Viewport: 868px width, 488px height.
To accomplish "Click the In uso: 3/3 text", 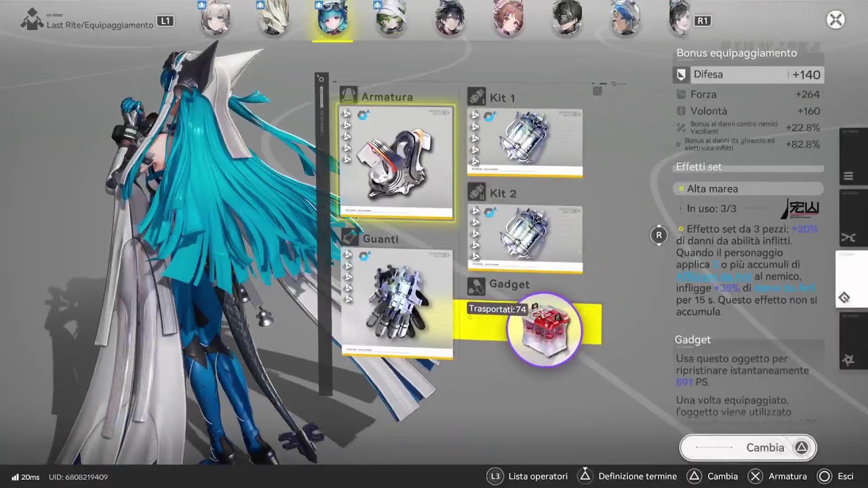I will [711, 209].
